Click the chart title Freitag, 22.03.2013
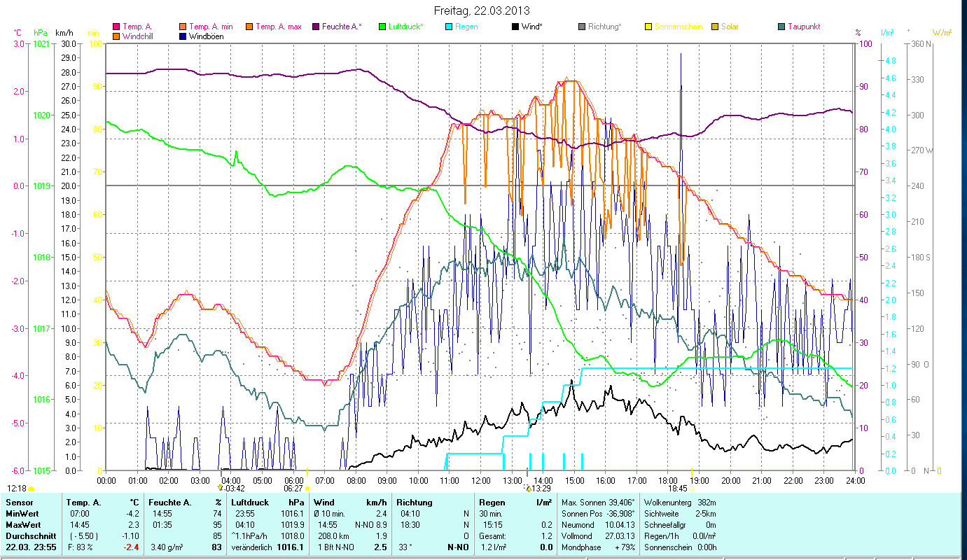Screen dimensions: 967x560 click(482, 10)
